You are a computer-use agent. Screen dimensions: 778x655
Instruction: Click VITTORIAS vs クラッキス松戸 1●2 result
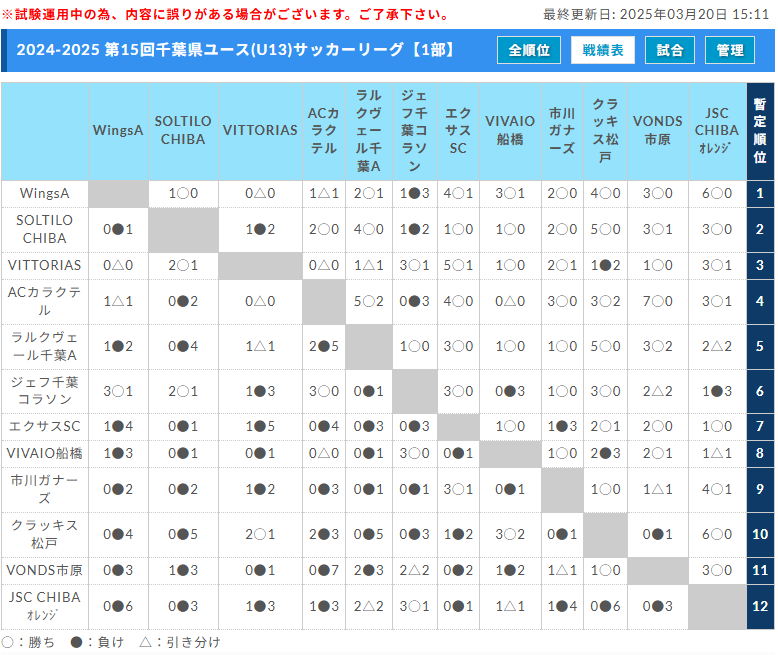(605, 265)
